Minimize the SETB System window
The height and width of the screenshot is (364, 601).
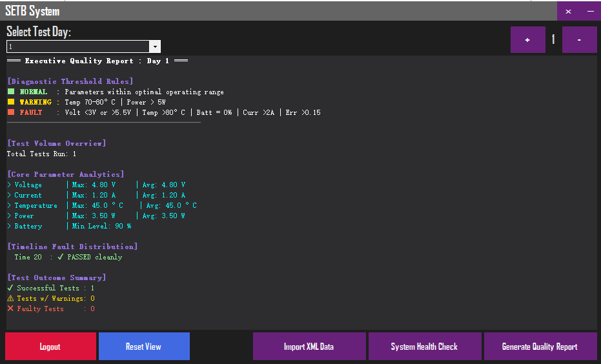point(591,11)
